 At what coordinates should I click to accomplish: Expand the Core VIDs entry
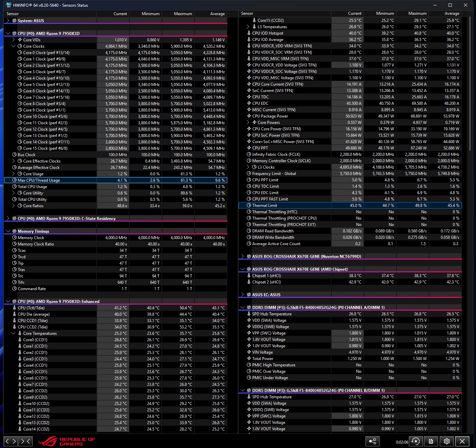click(x=13, y=40)
